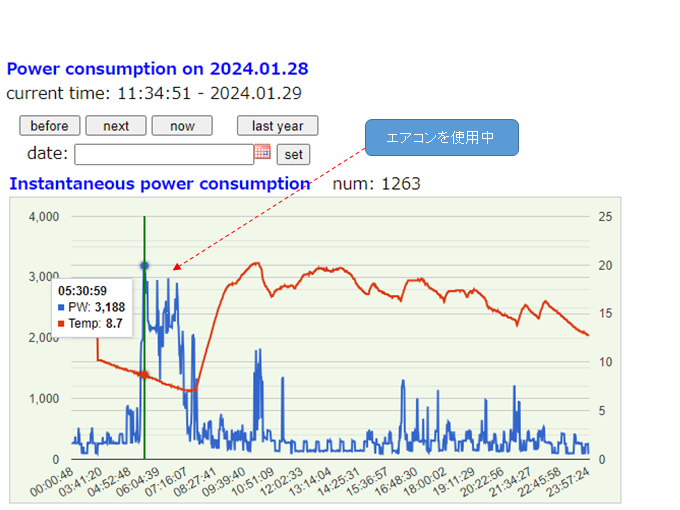Image resolution: width=680 pixels, height=510 pixels.
Task: Click the 4,000 left y-axis label
Action: 45,217
